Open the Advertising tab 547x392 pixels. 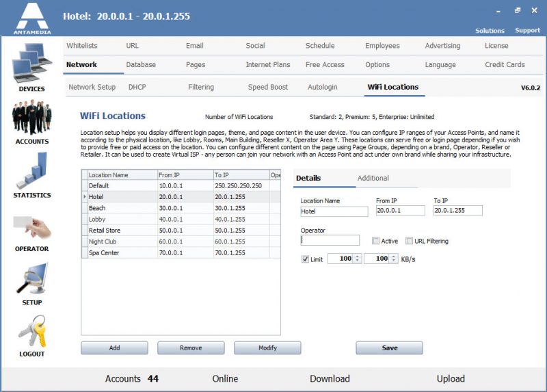tap(442, 45)
